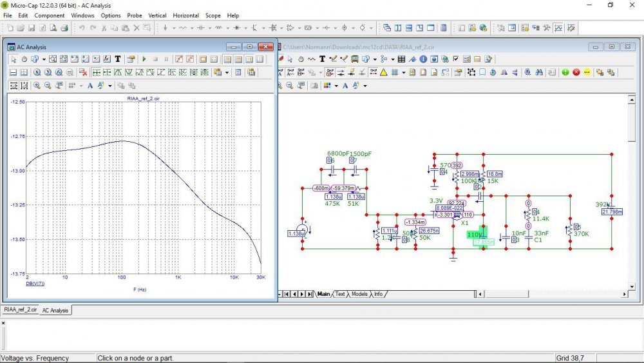This screenshot has height=363, width=644.
Task: Toggle the checkbox icon in schematic toolbar
Action: pyautogui.click(x=456, y=59)
